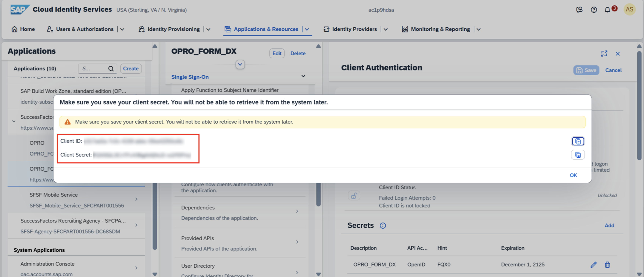
Task: Enter full screen for Client Authentication panel
Action: point(604,54)
